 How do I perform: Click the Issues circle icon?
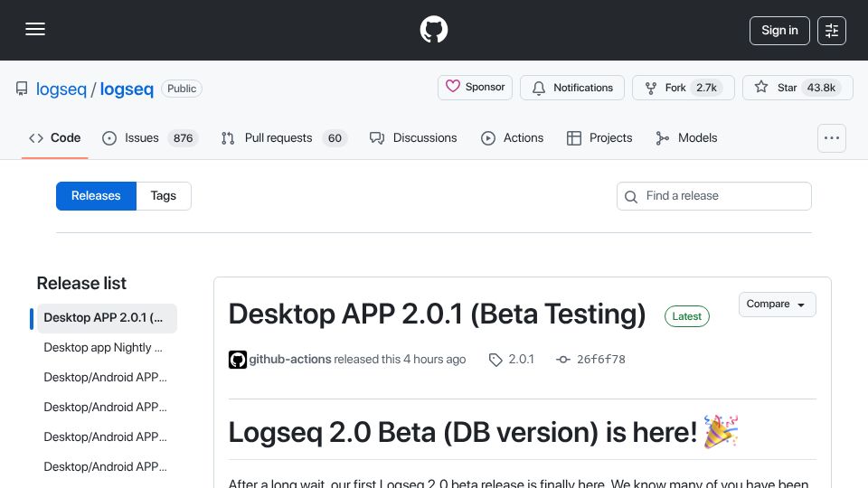click(109, 138)
